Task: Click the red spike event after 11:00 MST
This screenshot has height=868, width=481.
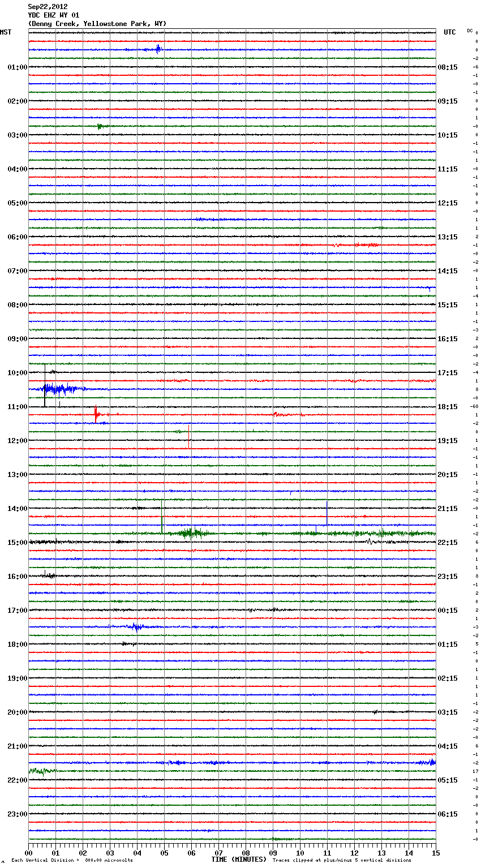Action: (97, 415)
